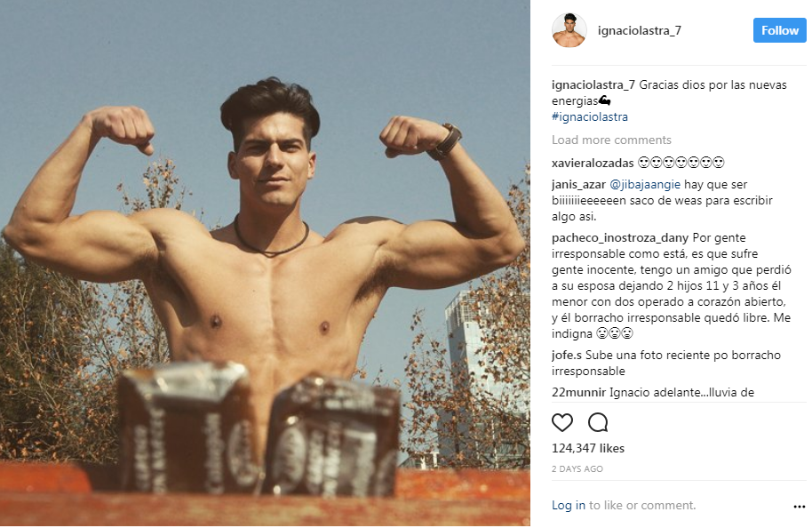Image resolution: width=812 pixels, height=528 pixels.
Task: Open ignaciolastra_7 username in the header
Action: (x=639, y=30)
